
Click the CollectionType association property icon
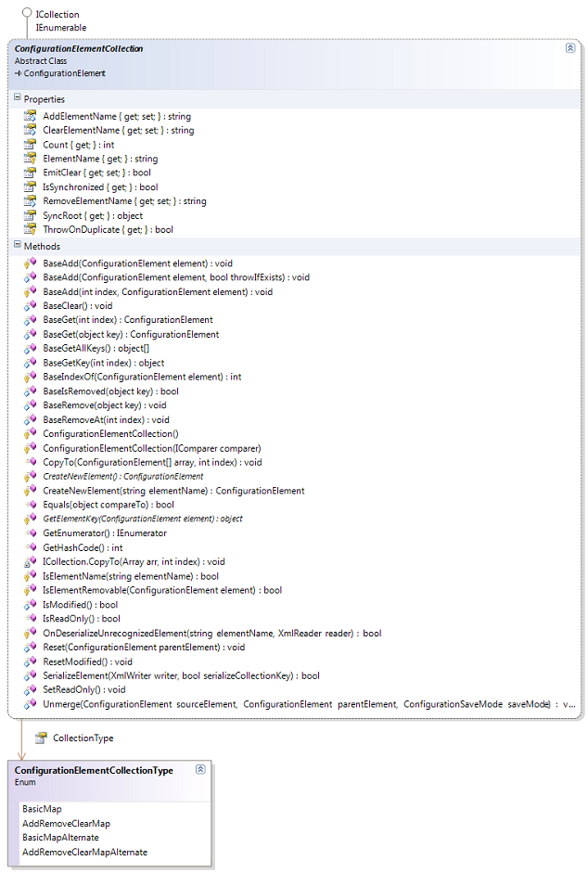pyautogui.click(x=41, y=738)
